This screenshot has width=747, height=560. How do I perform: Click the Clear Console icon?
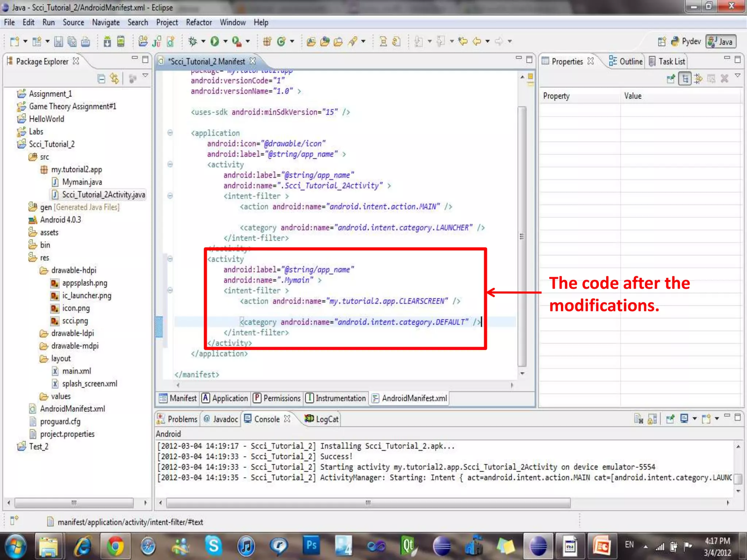tap(638, 419)
